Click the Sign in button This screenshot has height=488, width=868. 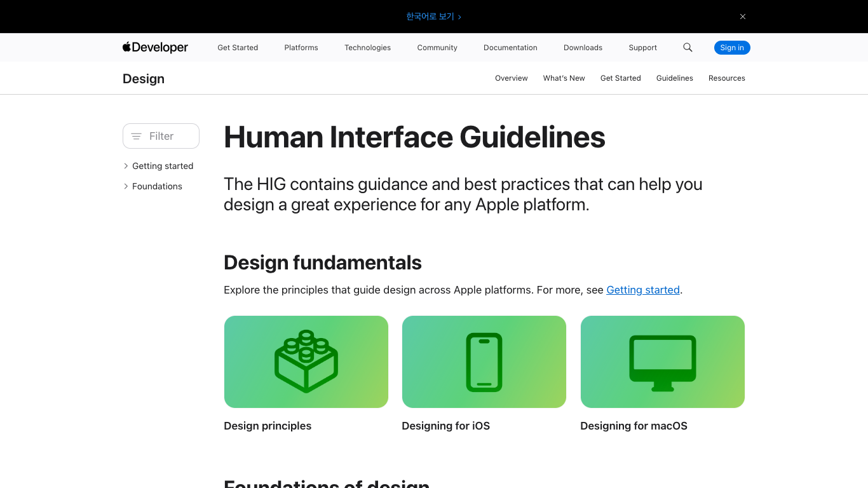732,48
